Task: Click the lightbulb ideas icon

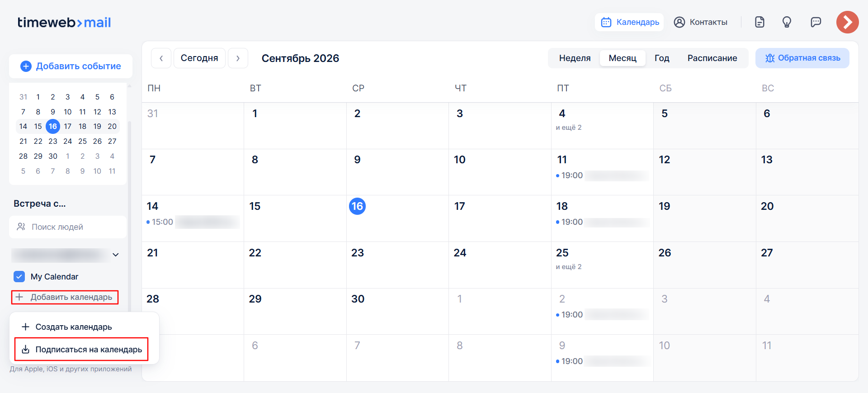Action: click(x=787, y=22)
